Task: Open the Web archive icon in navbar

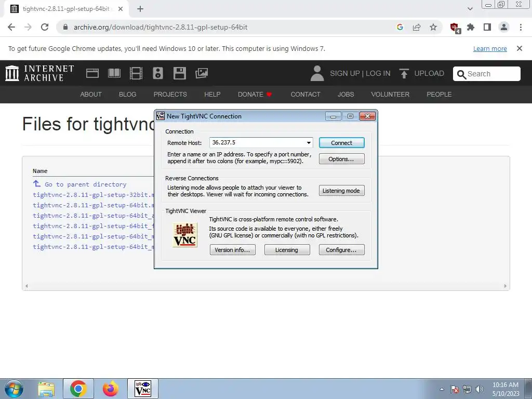Action: coord(92,73)
